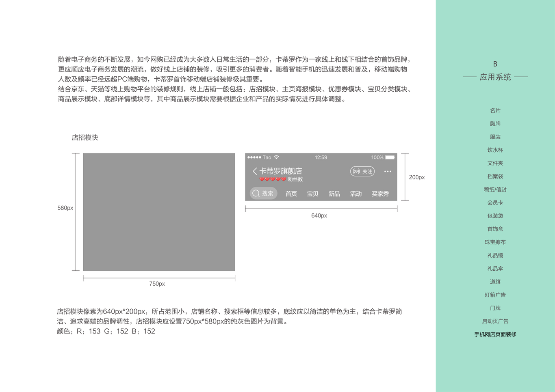Go to 珠宝擦布 in the sidebar

click(495, 242)
